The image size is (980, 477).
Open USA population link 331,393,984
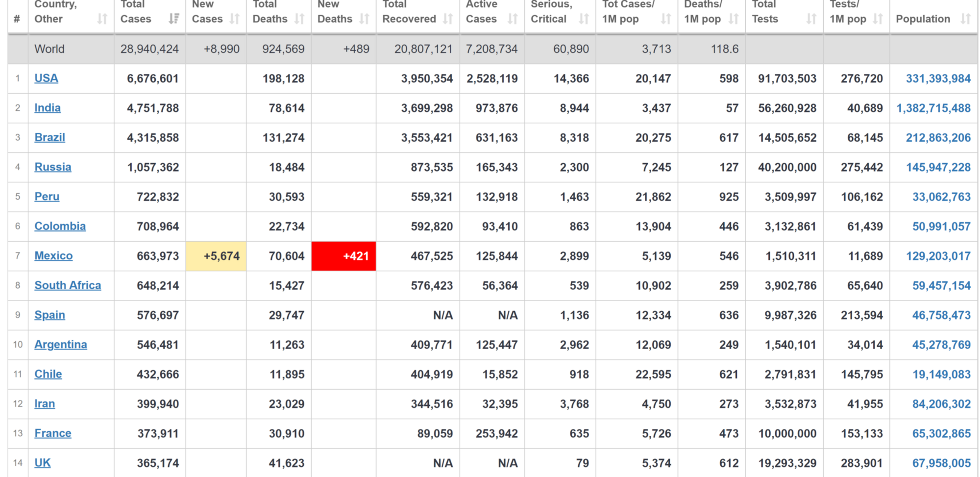(938, 78)
